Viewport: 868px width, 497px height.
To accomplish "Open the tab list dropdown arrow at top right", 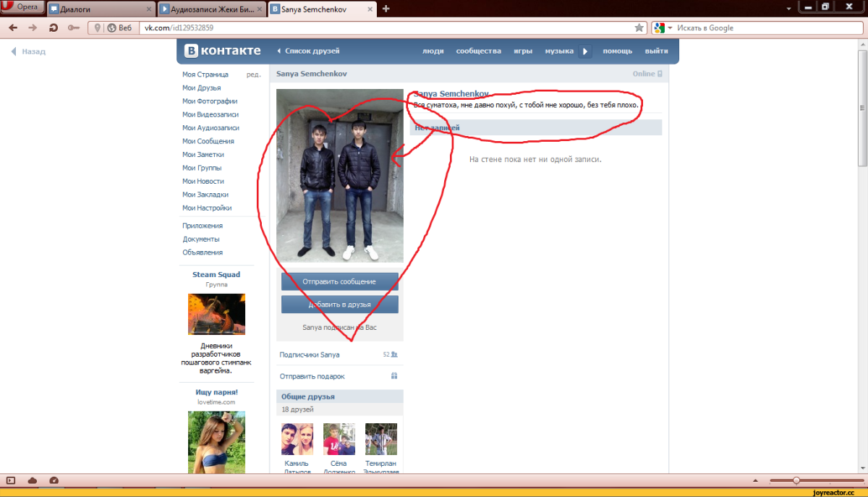I will 788,9.
